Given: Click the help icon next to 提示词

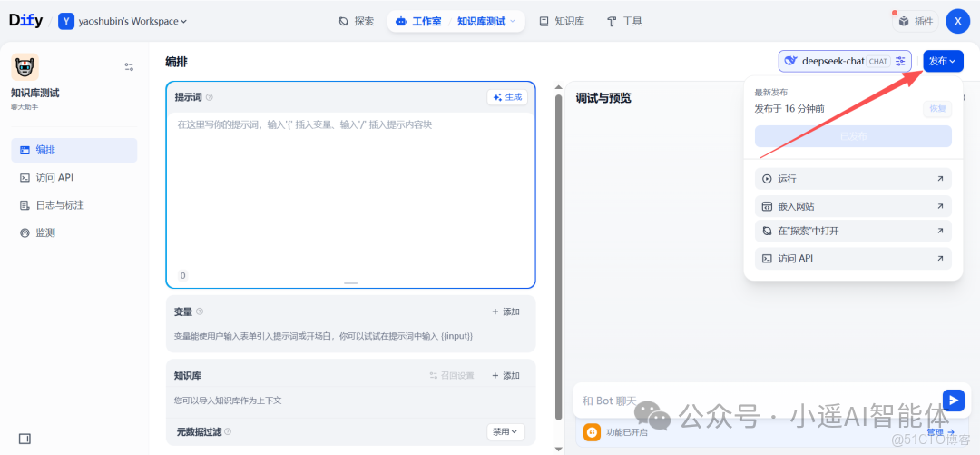Looking at the screenshot, I should pos(210,97).
